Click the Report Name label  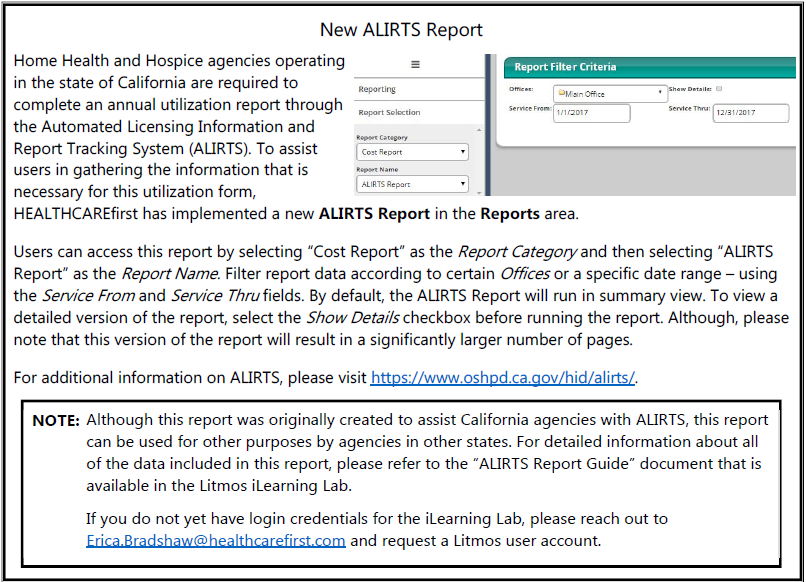[379, 169]
